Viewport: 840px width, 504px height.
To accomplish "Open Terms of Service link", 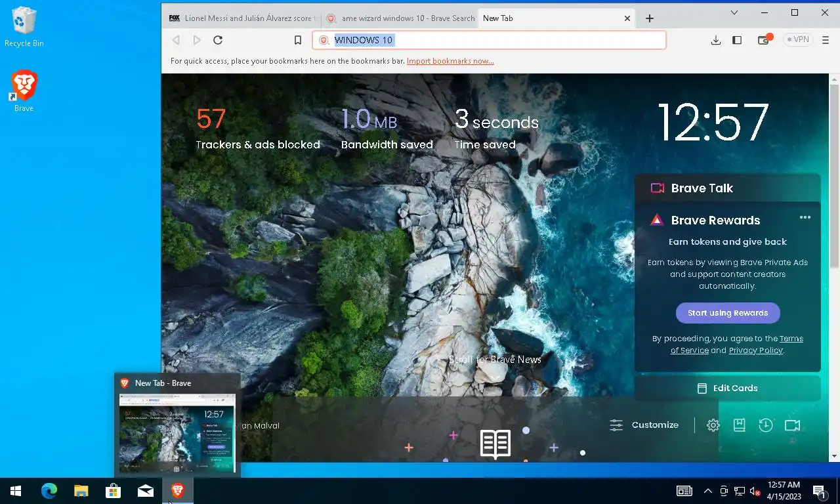I will [x=736, y=345].
